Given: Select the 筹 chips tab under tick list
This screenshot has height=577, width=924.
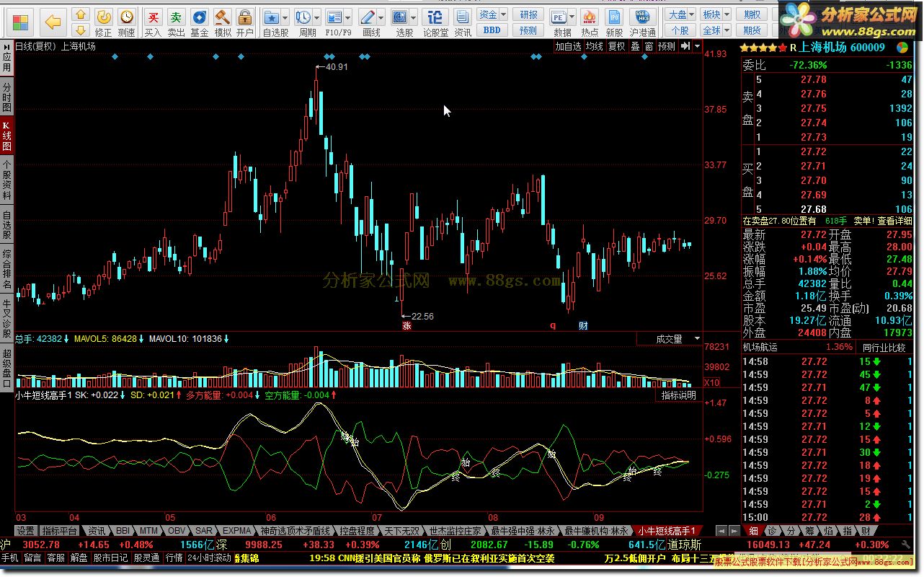Looking at the screenshot, I should (810, 531).
